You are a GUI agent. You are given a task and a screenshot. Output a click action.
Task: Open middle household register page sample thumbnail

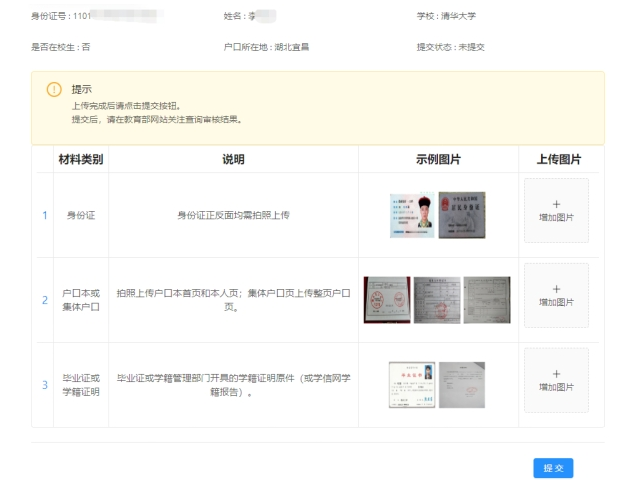(437, 300)
